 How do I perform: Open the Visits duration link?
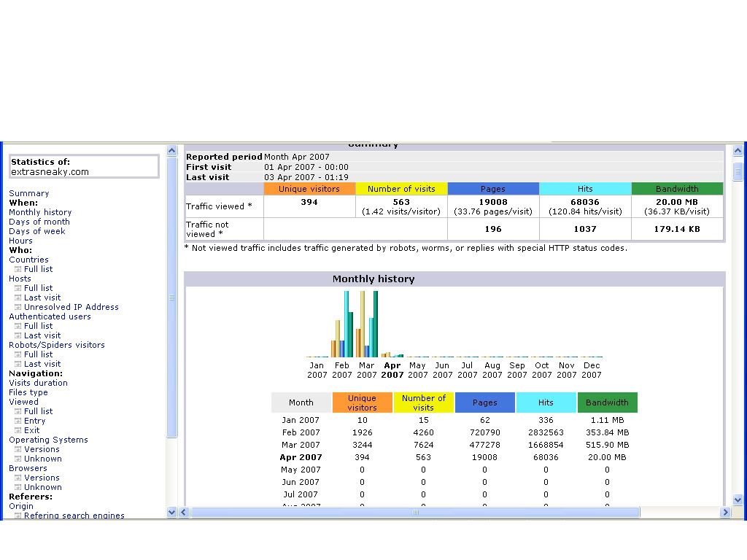(x=38, y=383)
